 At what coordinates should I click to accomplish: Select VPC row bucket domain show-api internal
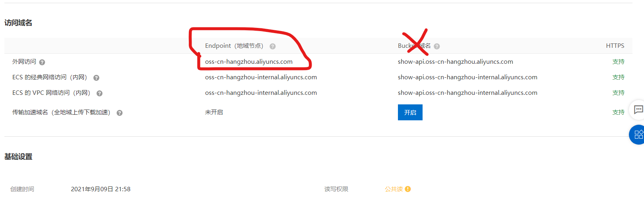(467, 93)
